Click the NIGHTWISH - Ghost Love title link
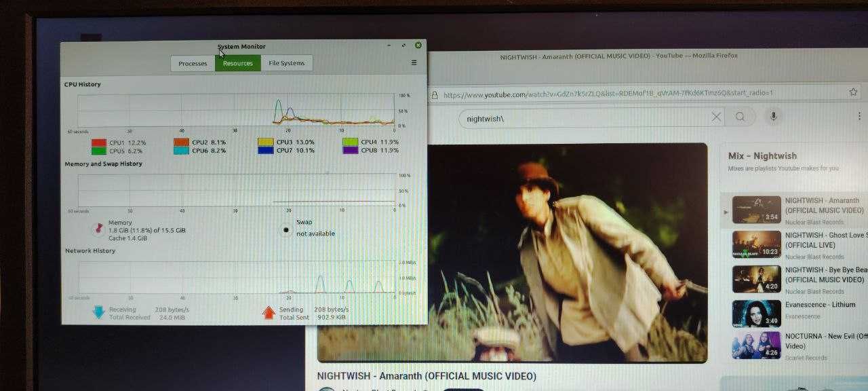The image size is (868, 391). (827, 240)
